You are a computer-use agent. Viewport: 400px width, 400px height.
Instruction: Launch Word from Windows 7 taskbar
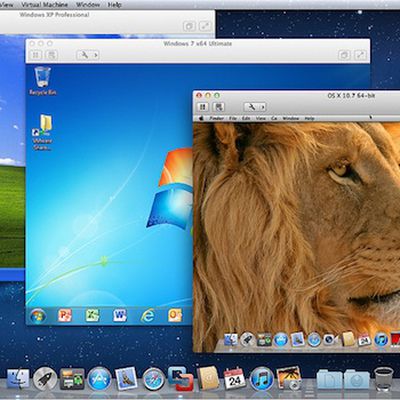click(120, 315)
